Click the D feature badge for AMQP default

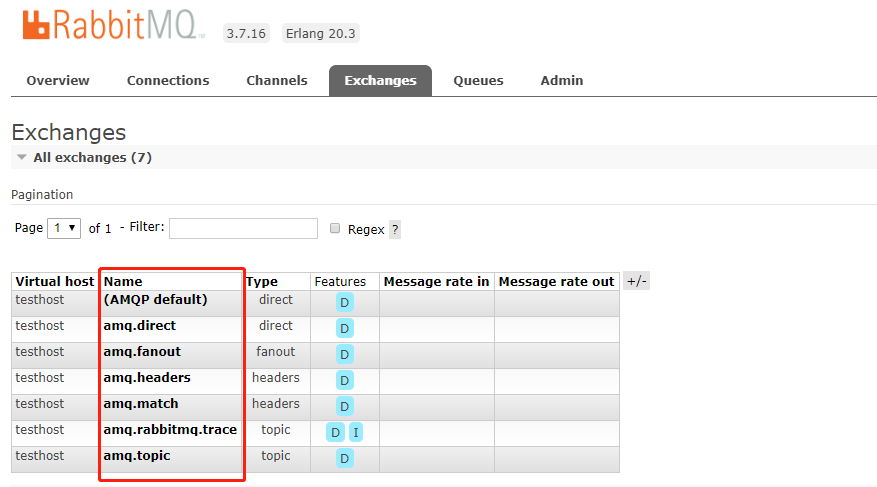(345, 302)
